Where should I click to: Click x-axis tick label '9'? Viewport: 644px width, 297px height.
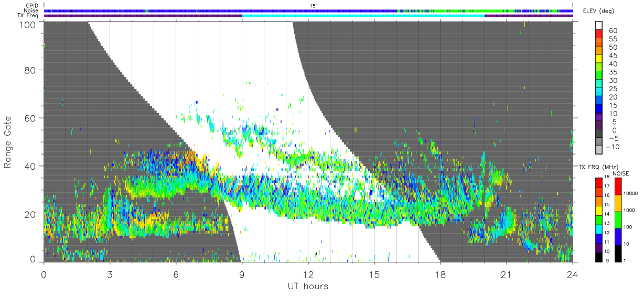point(242,274)
